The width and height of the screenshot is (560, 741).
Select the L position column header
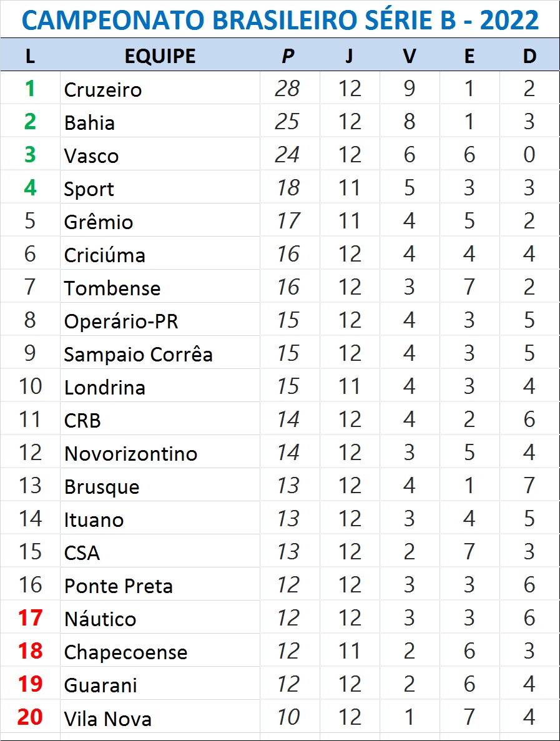click(x=30, y=56)
